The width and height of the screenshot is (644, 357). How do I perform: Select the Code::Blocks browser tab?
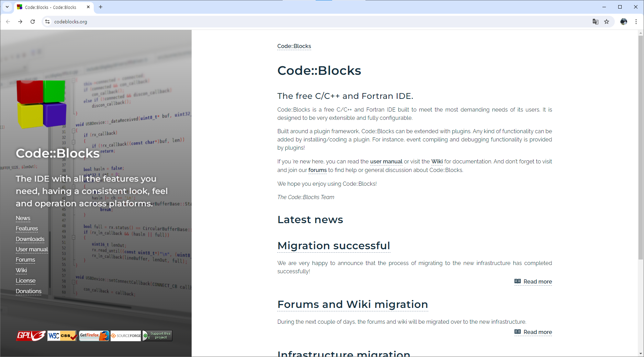coord(53,7)
